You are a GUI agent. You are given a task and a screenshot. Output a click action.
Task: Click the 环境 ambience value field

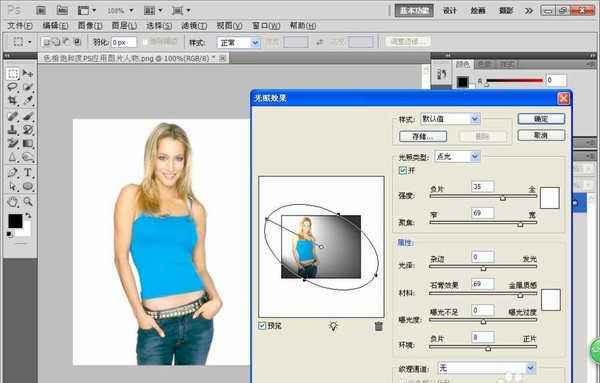[x=483, y=337]
